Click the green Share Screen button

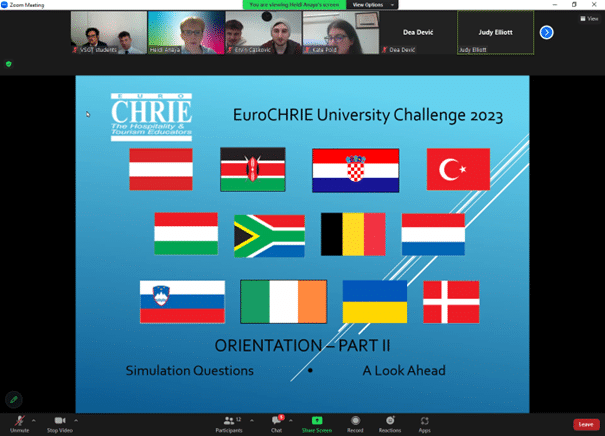coord(317,424)
